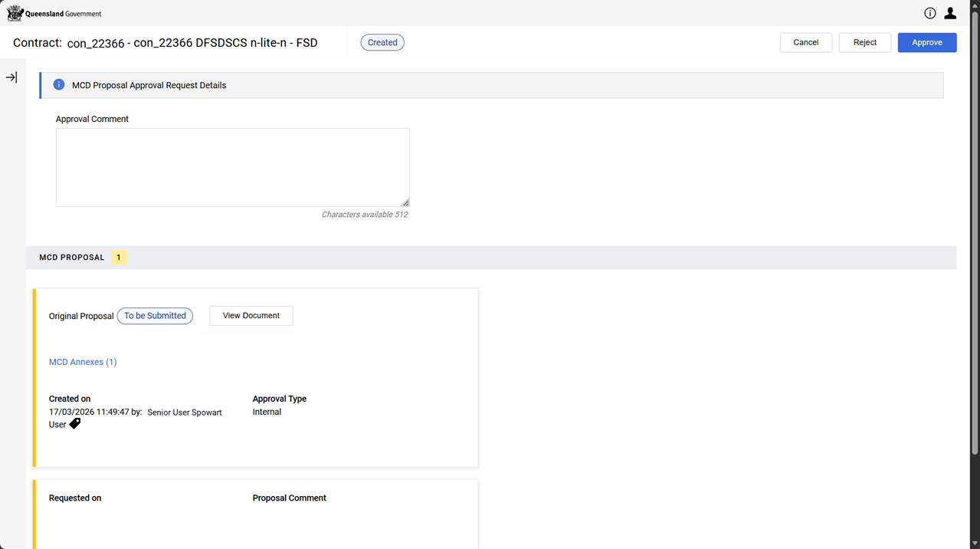Screen dimensions: 980x549
Task: Click the Approval Comment resize handle
Action: (405, 202)
